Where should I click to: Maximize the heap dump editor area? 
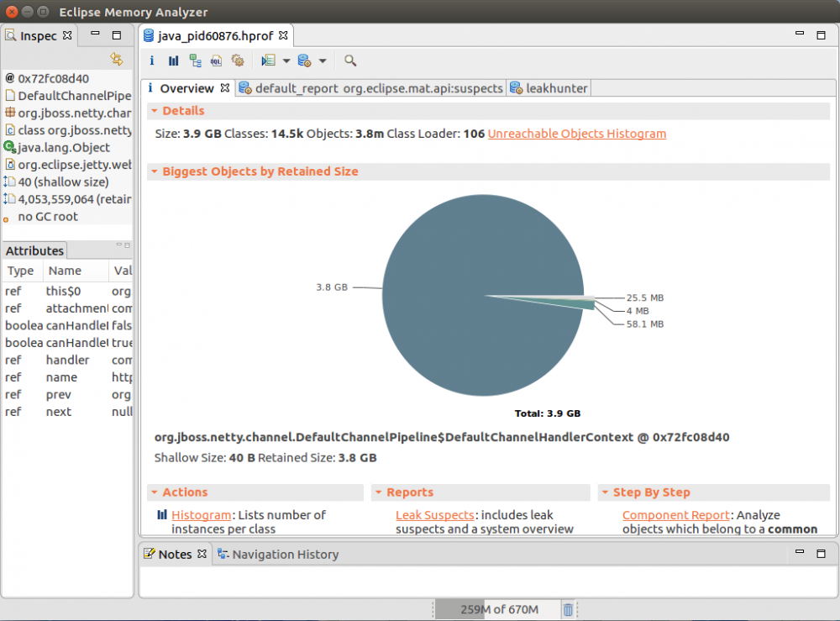click(x=822, y=35)
